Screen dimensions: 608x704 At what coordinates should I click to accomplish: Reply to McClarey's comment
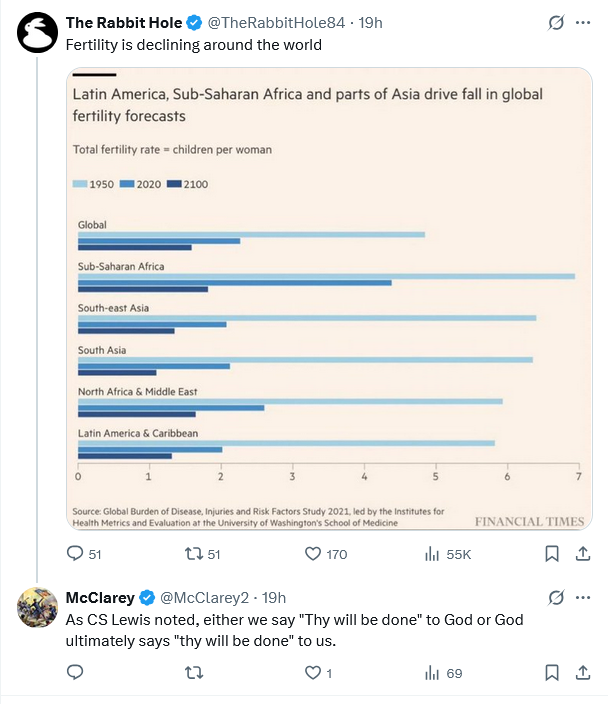tap(75, 672)
